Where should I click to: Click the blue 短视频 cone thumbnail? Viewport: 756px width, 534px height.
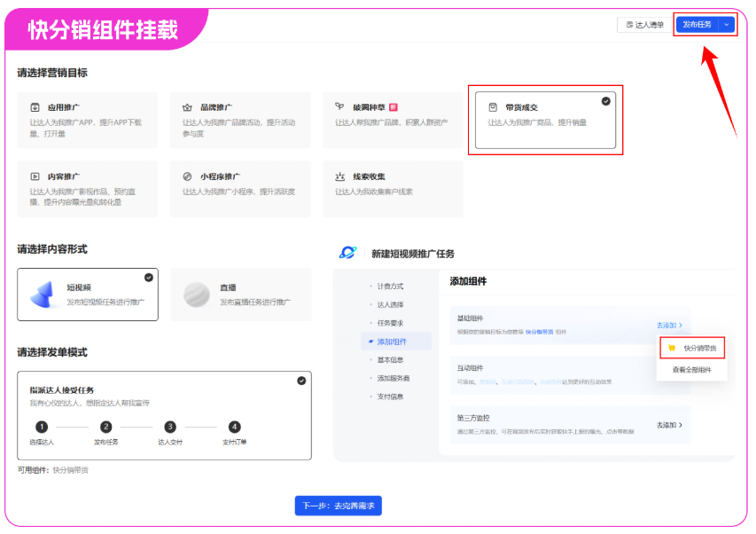[x=43, y=294]
